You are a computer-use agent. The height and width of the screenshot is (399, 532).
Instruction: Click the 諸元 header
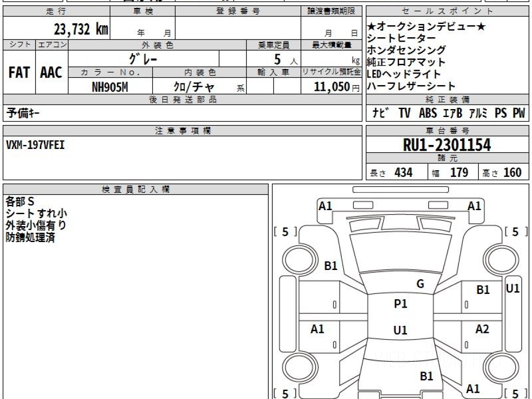[x=448, y=158]
